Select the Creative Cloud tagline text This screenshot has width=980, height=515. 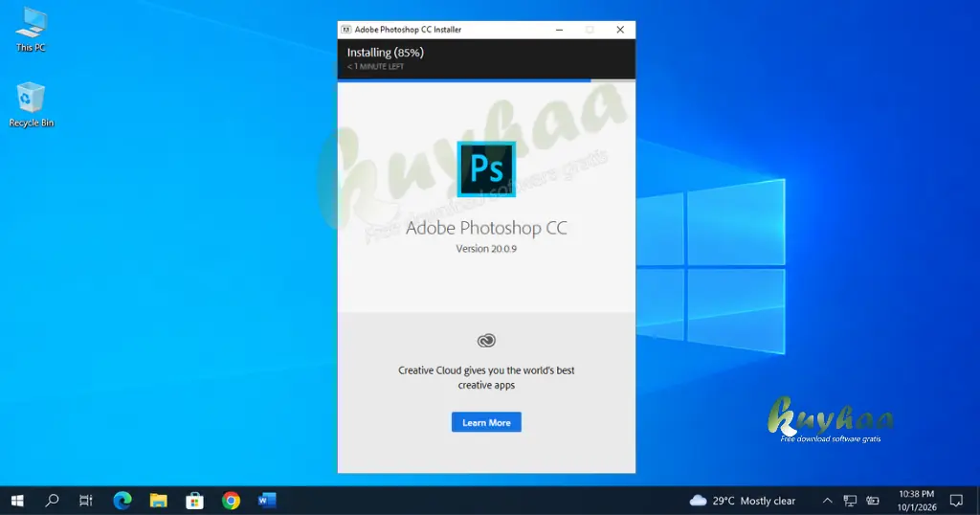tap(486, 377)
